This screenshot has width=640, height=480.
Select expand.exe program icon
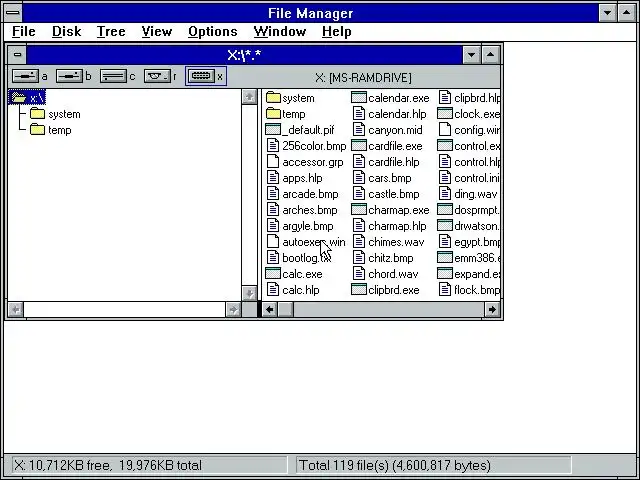pyautogui.click(x=445, y=273)
